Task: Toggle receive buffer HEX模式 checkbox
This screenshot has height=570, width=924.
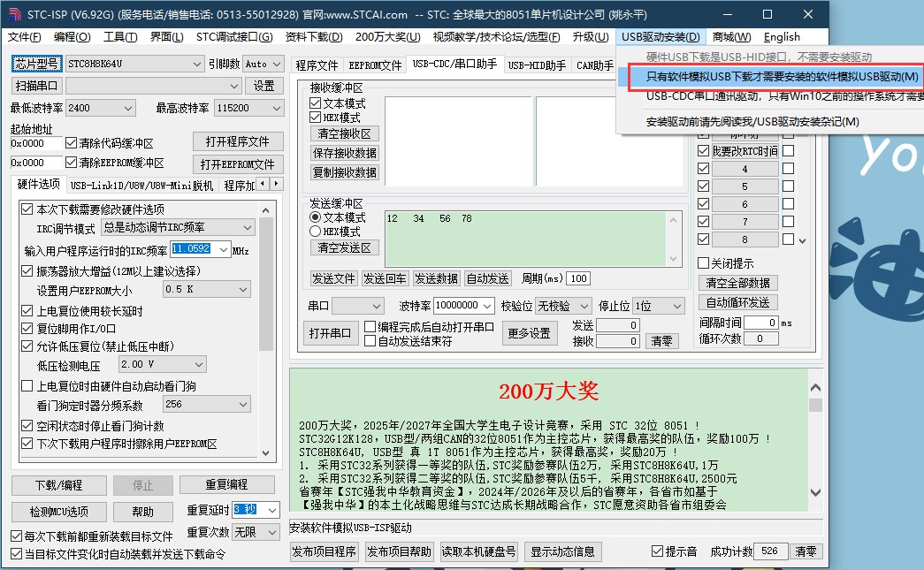Action: pyautogui.click(x=316, y=118)
